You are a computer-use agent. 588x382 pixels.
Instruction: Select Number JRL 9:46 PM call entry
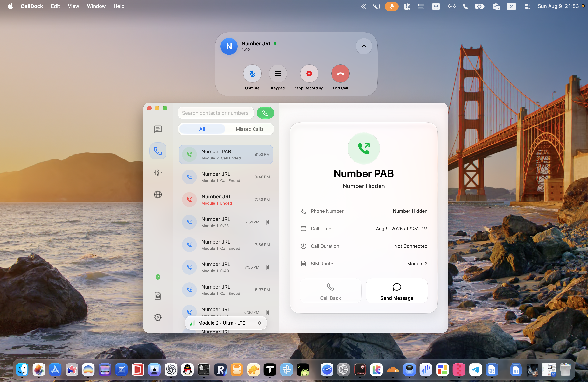point(226,177)
